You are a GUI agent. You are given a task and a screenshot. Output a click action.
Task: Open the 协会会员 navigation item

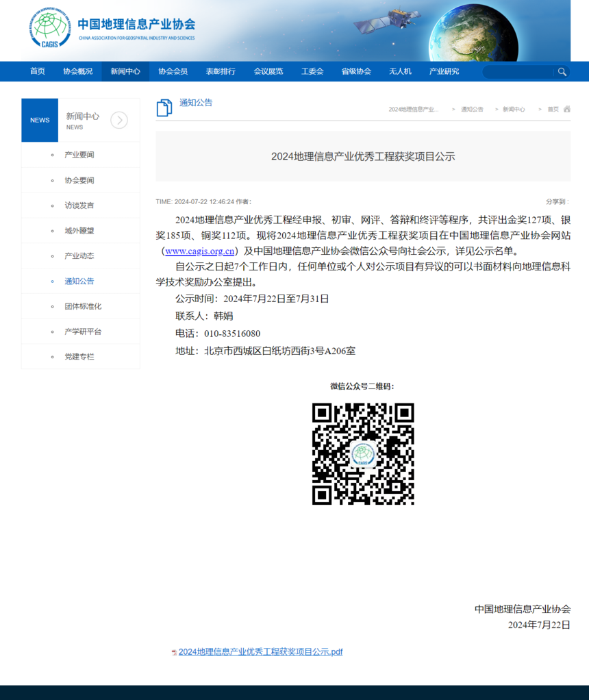coord(173,71)
